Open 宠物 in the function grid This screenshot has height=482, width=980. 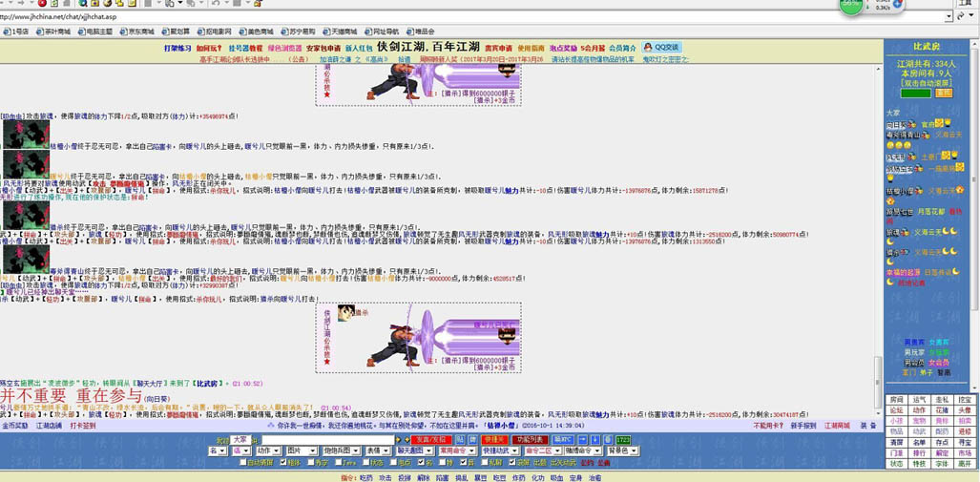click(x=919, y=421)
